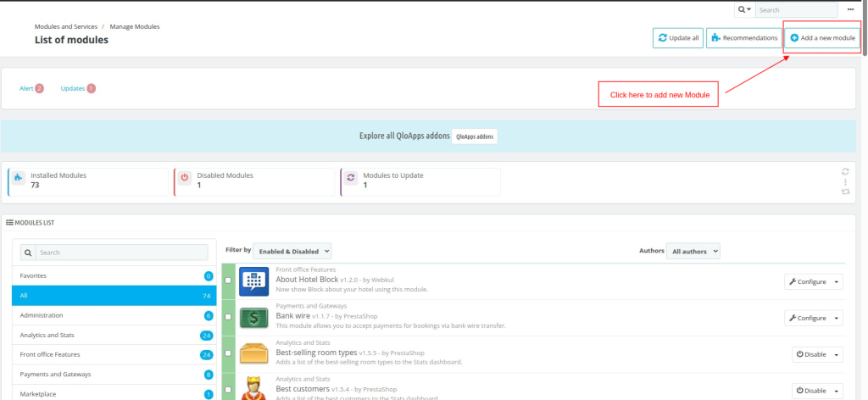This screenshot has height=400, width=868.
Task: Click the Add a new module button
Action: point(822,38)
